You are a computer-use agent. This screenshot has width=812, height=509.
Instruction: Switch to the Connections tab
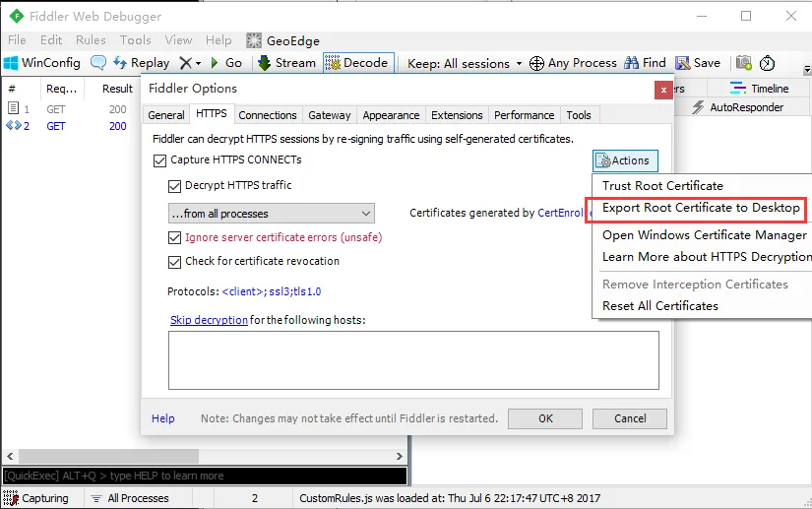pos(267,115)
